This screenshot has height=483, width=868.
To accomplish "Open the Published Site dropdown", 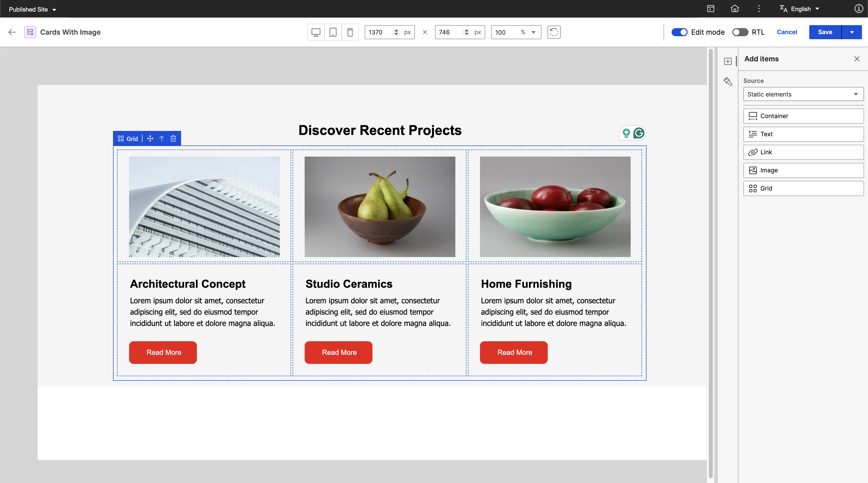I will 32,10.
